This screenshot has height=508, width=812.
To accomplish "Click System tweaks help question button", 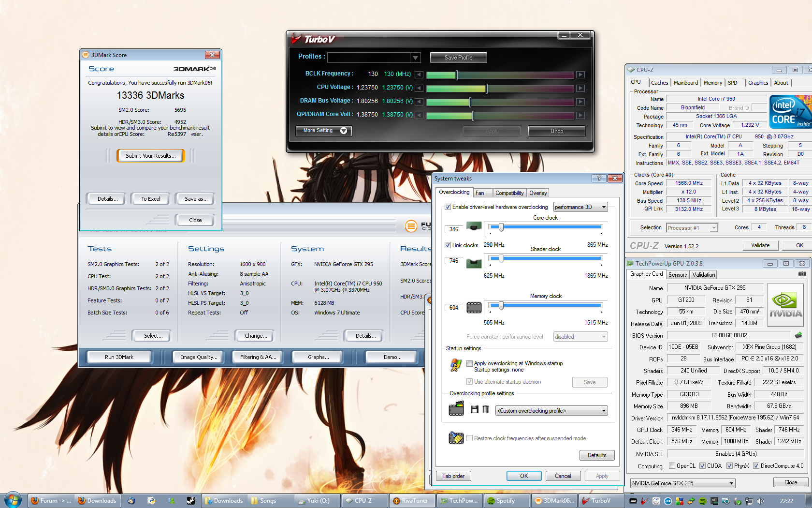I will (x=599, y=179).
